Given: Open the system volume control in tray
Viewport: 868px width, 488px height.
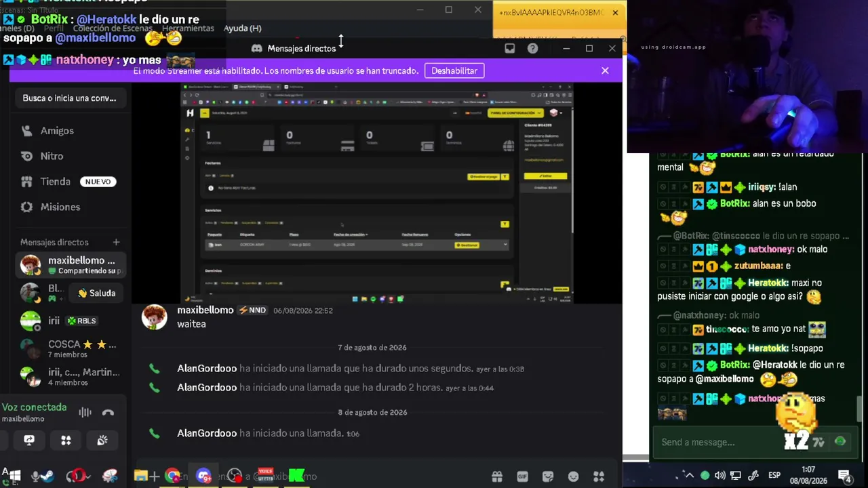Looking at the screenshot, I should click(x=720, y=476).
